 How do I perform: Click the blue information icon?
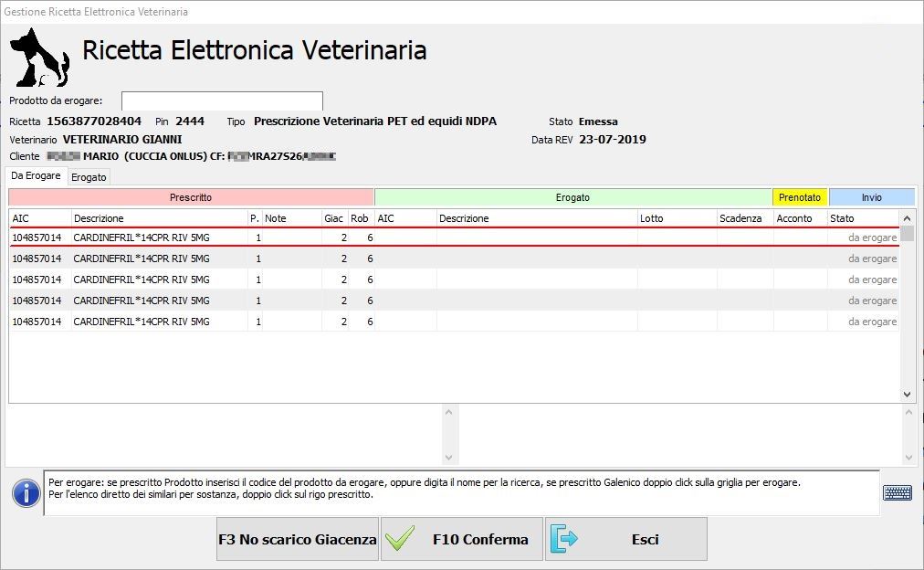coord(25,492)
